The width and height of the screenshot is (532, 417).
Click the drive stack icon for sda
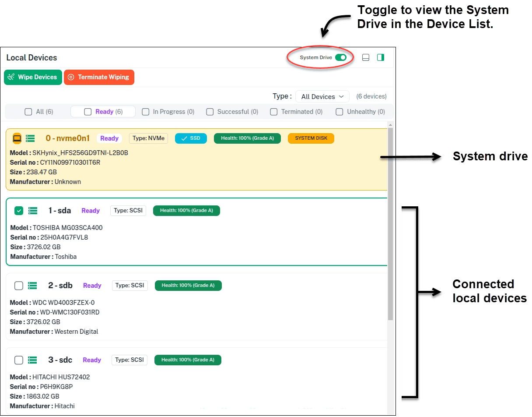(33, 211)
